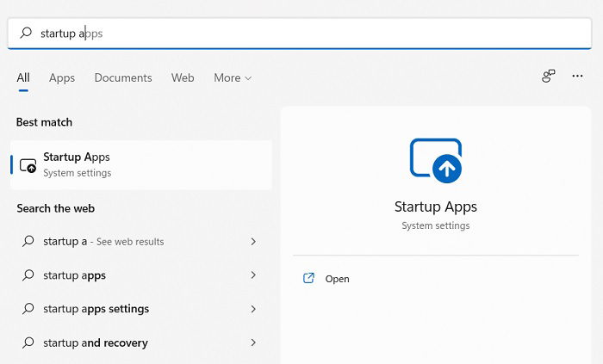
Task: Click the search magnifier icon in search box
Action: 26,33
